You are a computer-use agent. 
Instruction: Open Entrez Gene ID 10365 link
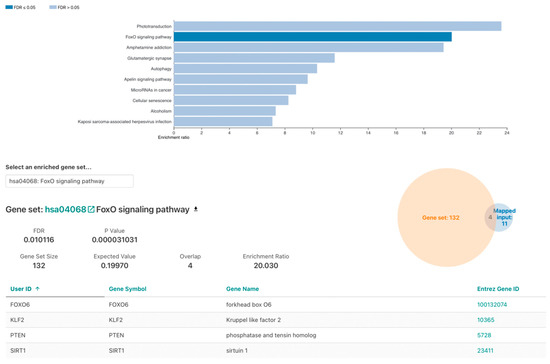(485, 320)
